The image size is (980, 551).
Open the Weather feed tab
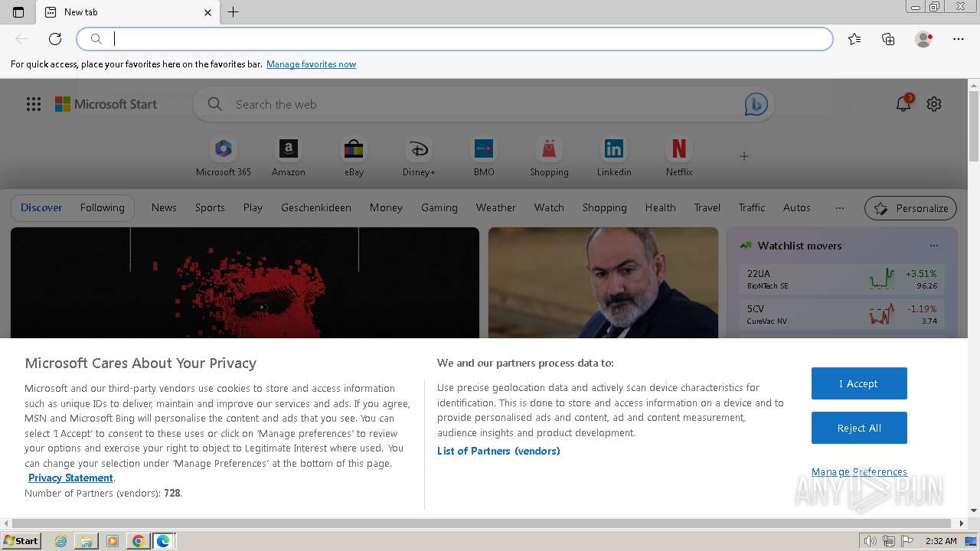click(x=496, y=207)
